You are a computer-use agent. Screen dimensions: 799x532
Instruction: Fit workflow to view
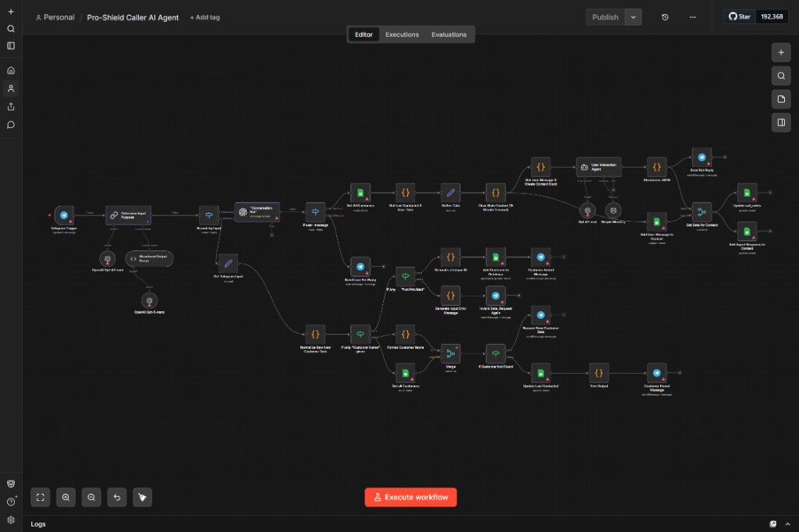click(x=41, y=497)
